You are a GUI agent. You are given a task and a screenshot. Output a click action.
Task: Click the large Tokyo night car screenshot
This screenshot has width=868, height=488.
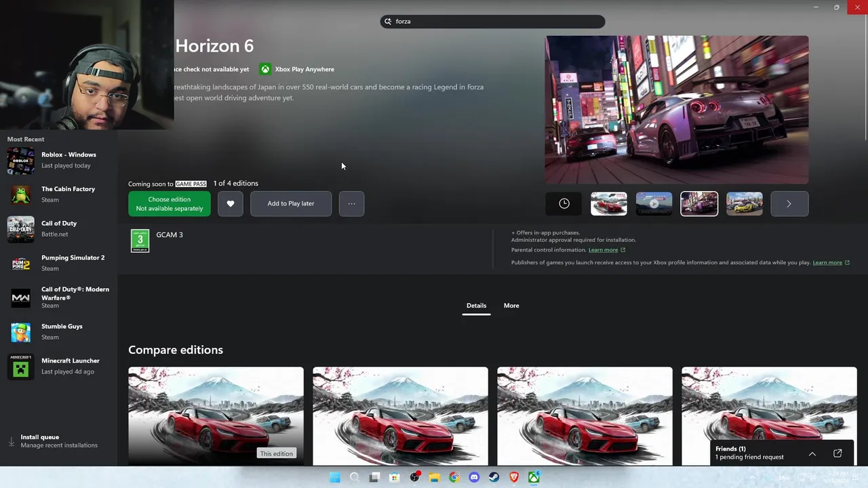(677, 110)
